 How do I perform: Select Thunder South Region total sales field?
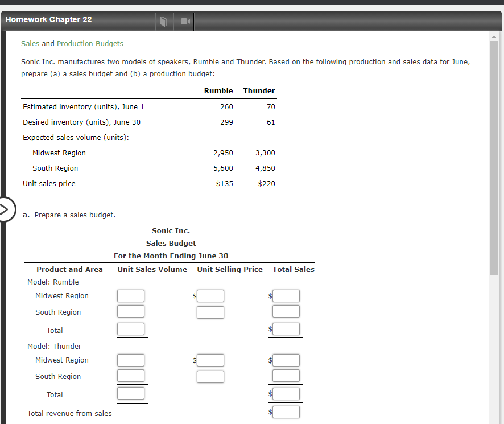pos(286,376)
